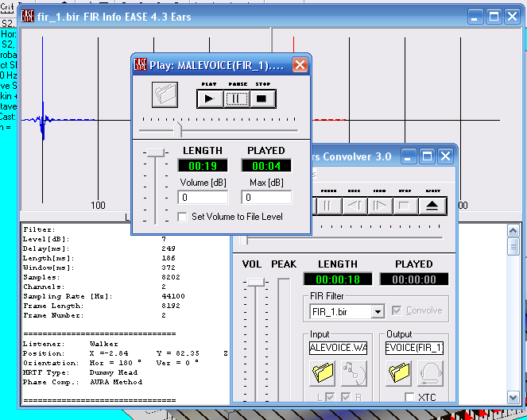Click the Play window position slider thumb
Image resolution: width=527 pixels, height=420 pixels.
pyautogui.click(x=178, y=130)
